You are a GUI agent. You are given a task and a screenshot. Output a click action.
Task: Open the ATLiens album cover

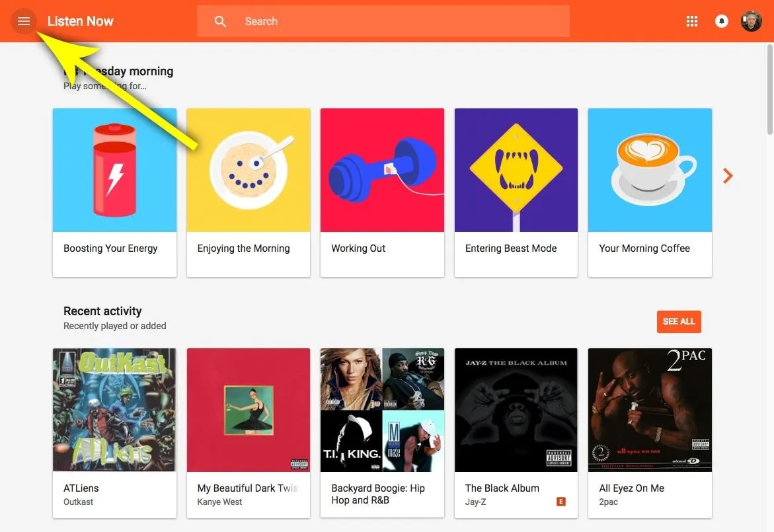click(x=114, y=410)
